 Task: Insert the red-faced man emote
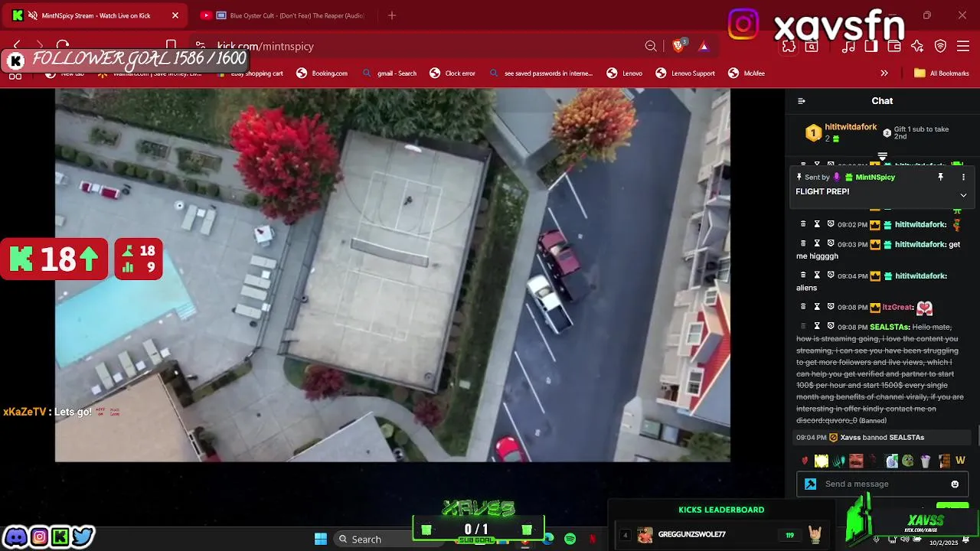pyautogui.click(x=856, y=461)
